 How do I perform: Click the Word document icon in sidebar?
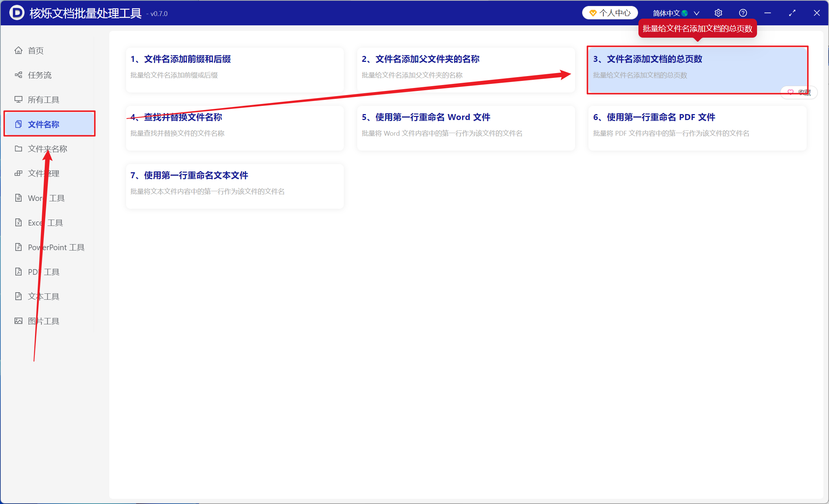click(x=18, y=198)
